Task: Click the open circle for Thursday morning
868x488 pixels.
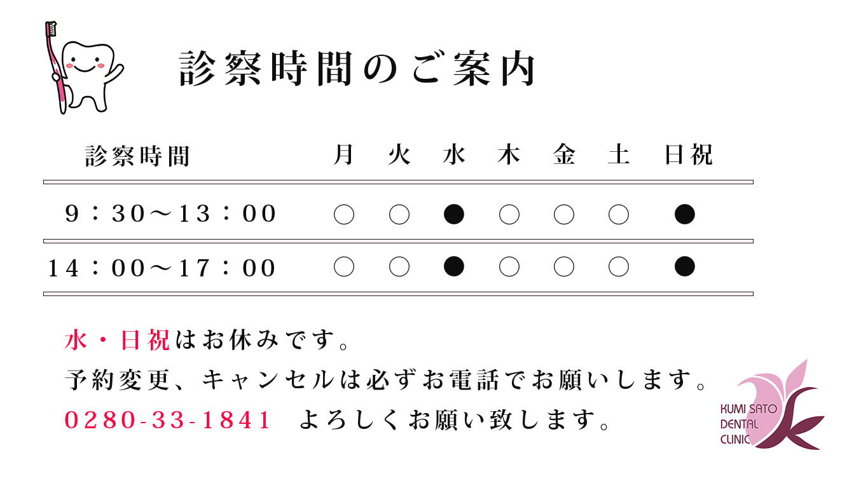Action: (509, 215)
